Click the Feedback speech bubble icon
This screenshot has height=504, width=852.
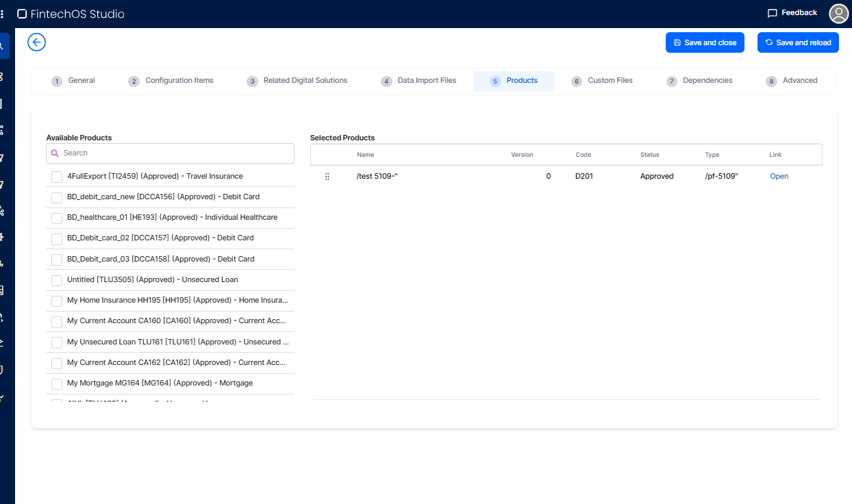[772, 13]
